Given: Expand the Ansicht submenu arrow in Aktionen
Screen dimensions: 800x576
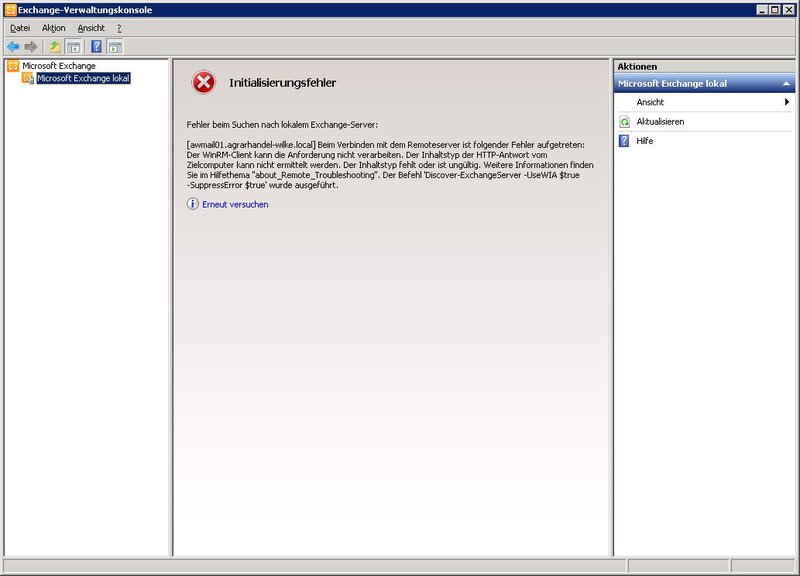Looking at the screenshot, I should click(787, 102).
